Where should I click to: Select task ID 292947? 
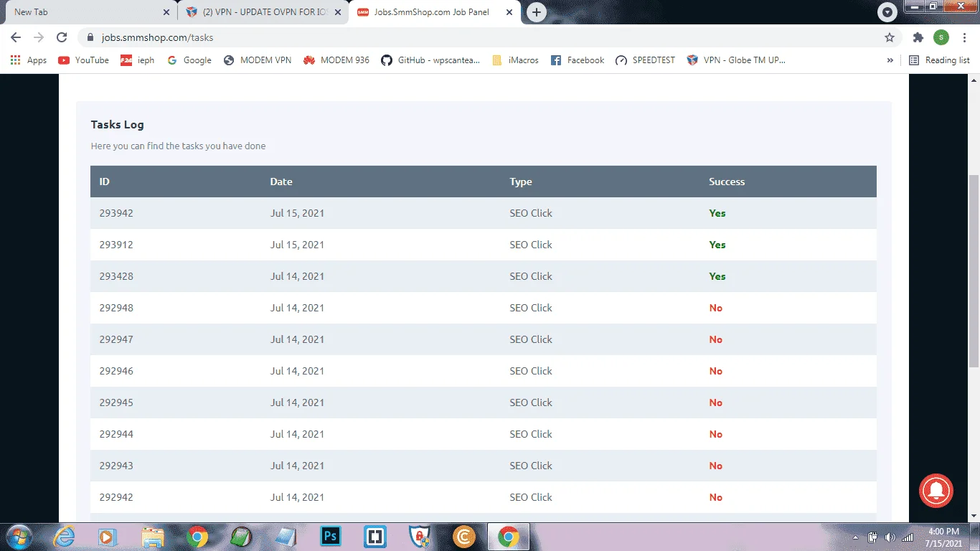(116, 339)
